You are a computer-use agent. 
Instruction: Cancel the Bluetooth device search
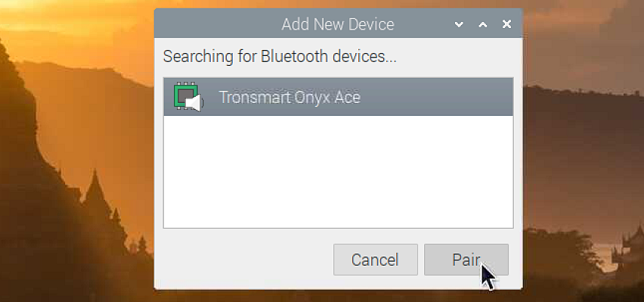click(x=376, y=260)
